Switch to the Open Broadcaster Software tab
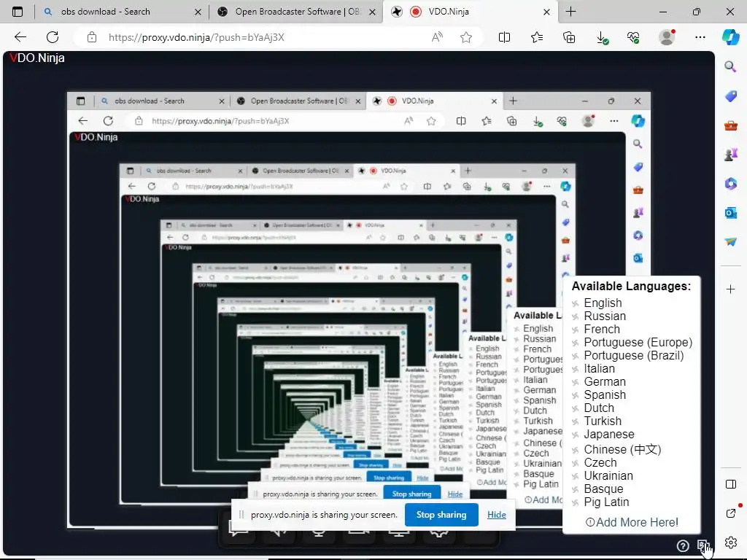Image resolution: width=747 pixels, height=560 pixels. [x=298, y=12]
